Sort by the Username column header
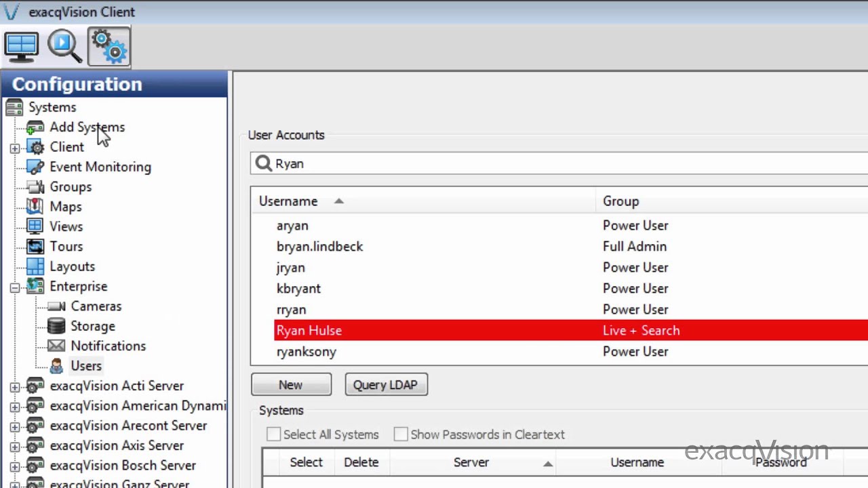Image resolution: width=868 pixels, height=488 pixels. (x=423, y=201)
